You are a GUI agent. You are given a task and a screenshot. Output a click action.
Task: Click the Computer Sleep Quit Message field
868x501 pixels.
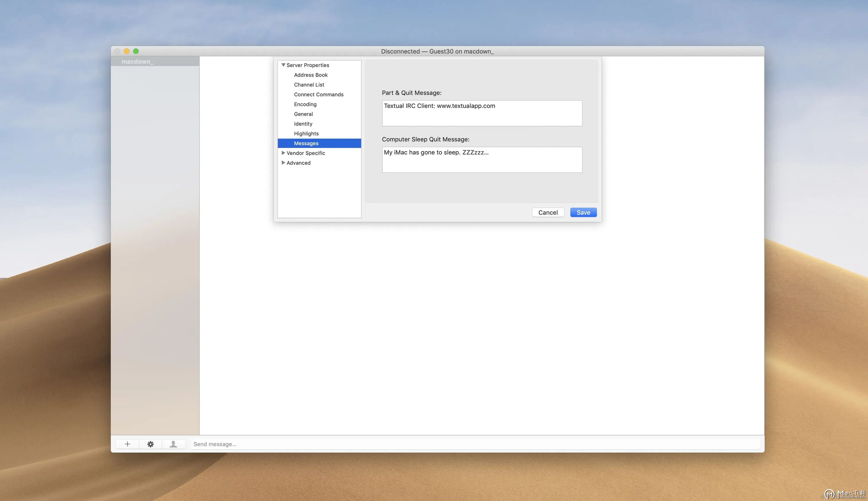click(x=482, y=160)
